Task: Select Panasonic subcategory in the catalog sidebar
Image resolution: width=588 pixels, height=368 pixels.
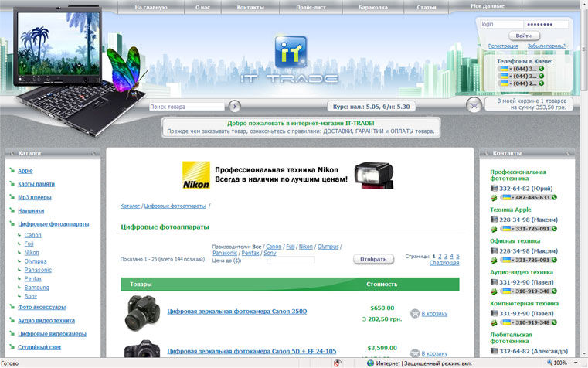Action: coord(38,270)
